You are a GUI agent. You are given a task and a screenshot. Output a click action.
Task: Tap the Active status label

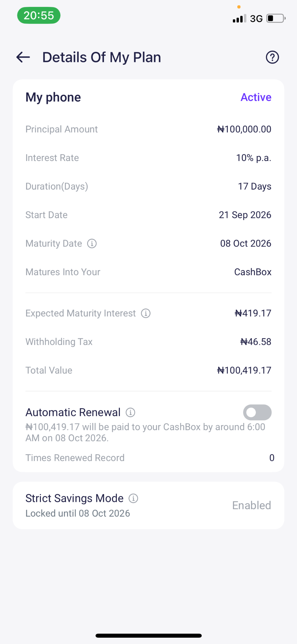pyautogui.click(x=256, y=97)
